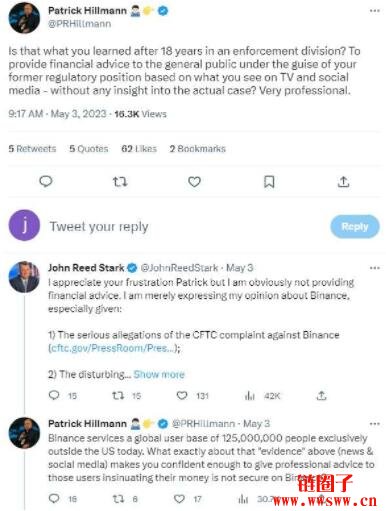Share John Reed Stark's reply
386x511 pixels.
pos(321,396)
